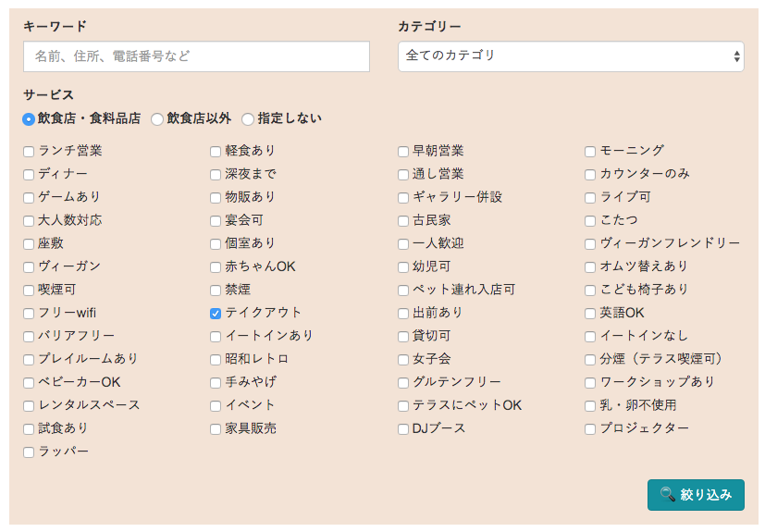Image resolution: width=765 pixels, height=532 pixels.
Task: Enable the モーニング checkbox
Action: point(590,152)
